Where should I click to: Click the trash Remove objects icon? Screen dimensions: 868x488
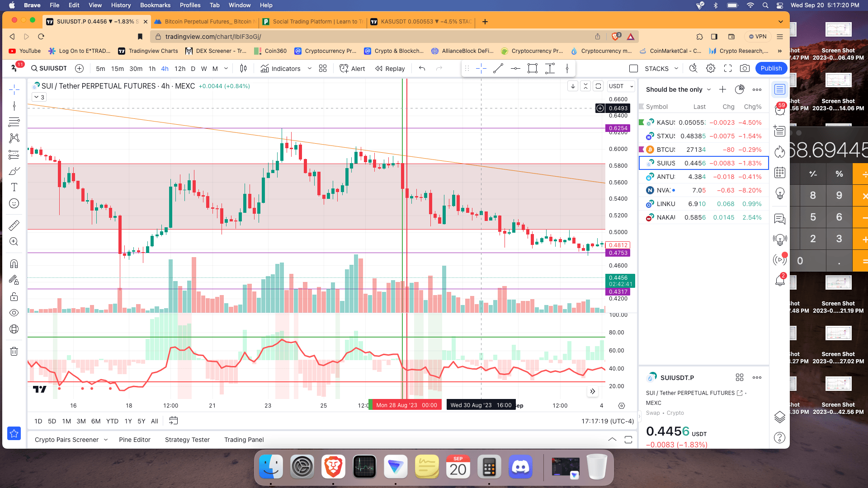click(14, 351)
